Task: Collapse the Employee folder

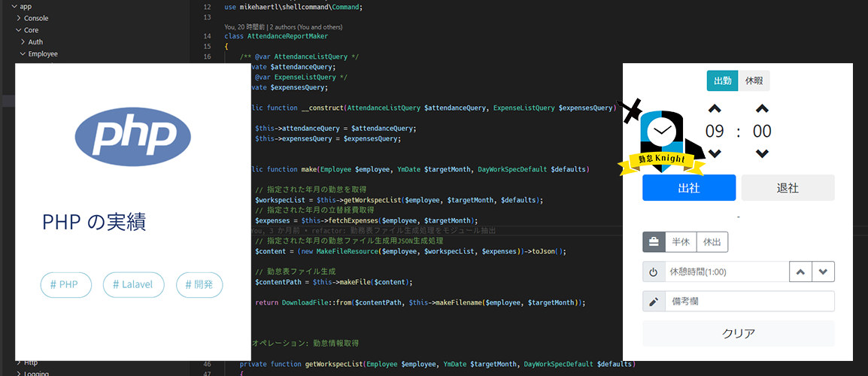Action: (23, 53)
